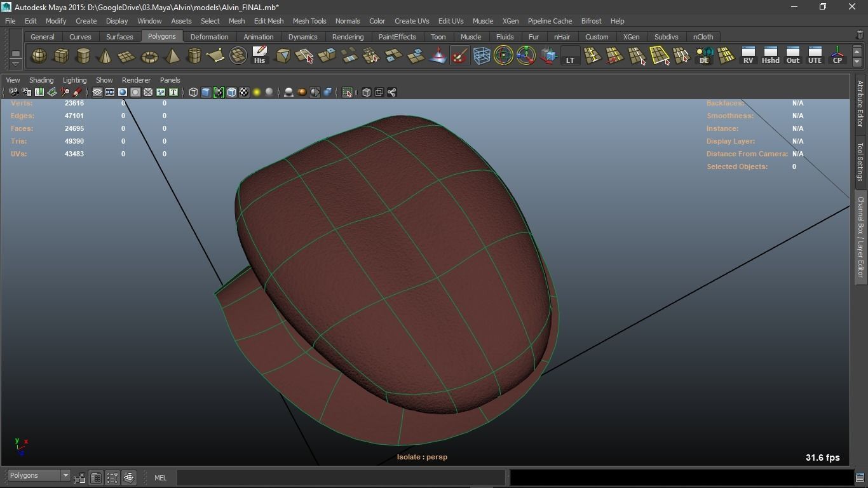Open the Lighting panel menu
The height and width of the screenshot is (488, 868).
click(x=74, y=80)
